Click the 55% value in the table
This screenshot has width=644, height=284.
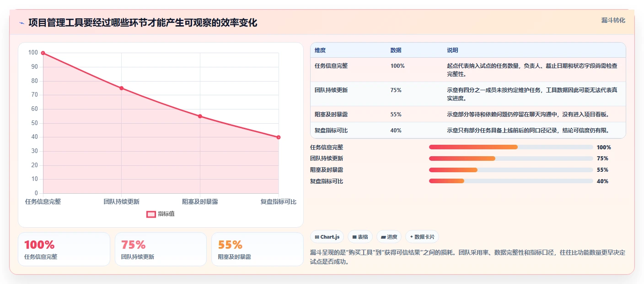coord(396,115)
